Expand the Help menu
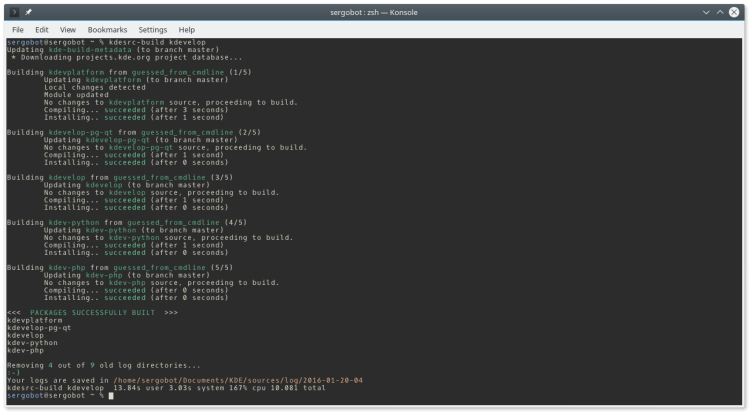Screen dimensions: 752x415 click(x=187, y=30)
